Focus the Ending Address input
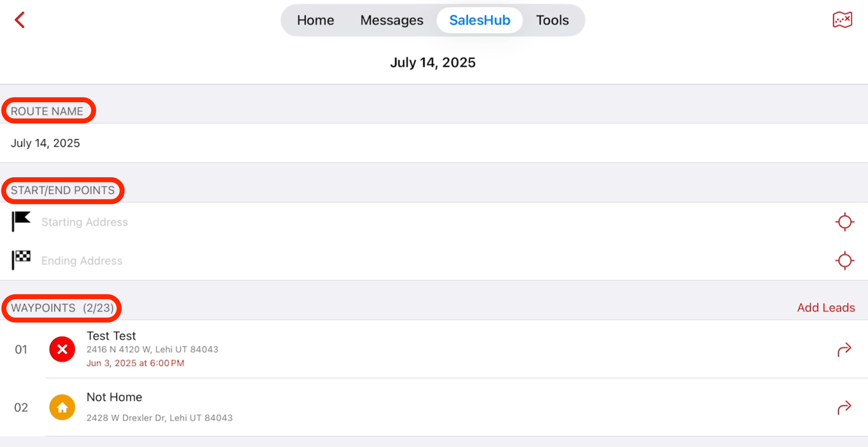The height and width of the screenshot is (447, 868). tap(248, 261)
